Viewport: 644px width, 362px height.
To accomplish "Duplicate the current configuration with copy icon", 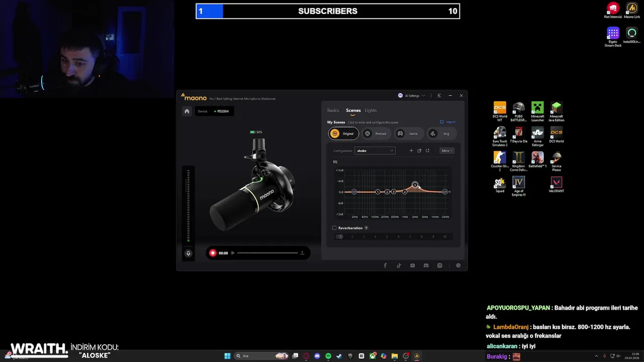I will 419,150.
